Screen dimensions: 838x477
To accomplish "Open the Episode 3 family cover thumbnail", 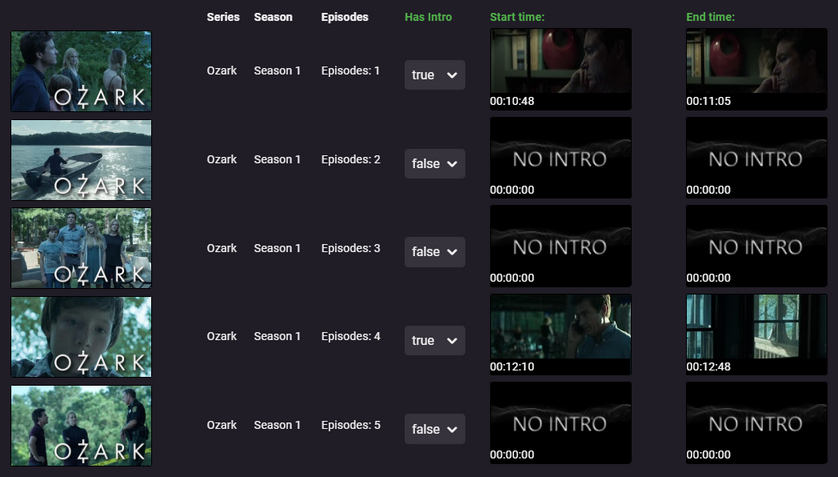I will point(81,248).
